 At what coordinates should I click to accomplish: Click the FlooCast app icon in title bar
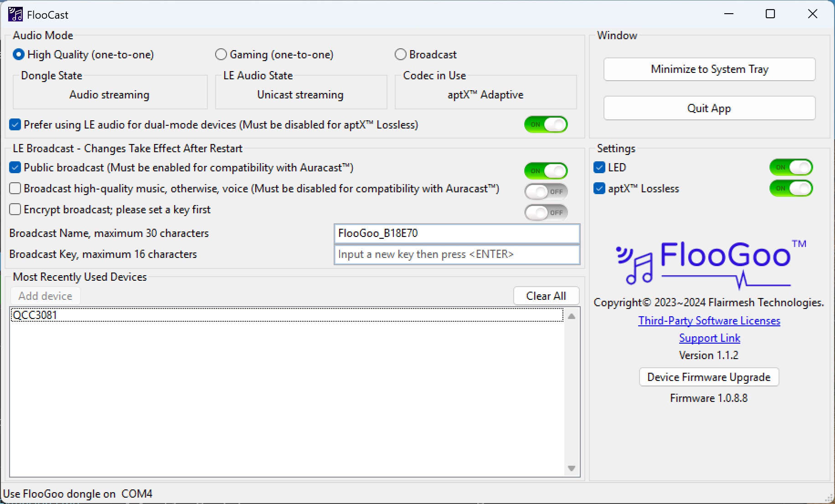tap(15, 15)
